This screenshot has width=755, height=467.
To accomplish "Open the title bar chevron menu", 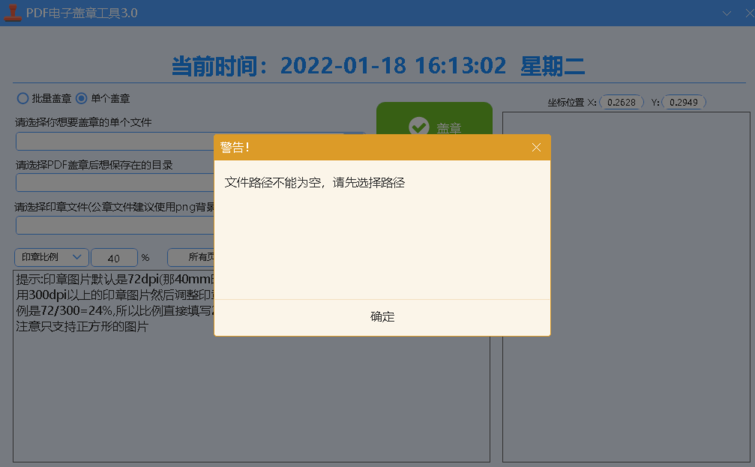I will point(727,13).
